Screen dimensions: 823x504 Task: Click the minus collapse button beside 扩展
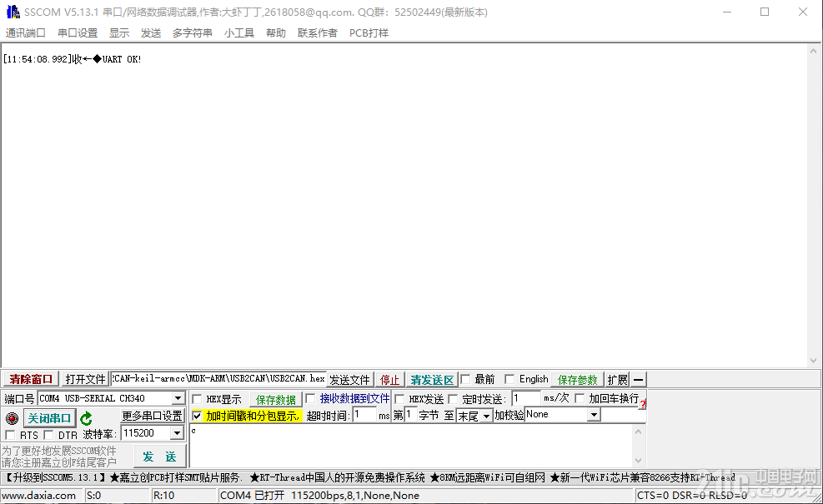638,379
